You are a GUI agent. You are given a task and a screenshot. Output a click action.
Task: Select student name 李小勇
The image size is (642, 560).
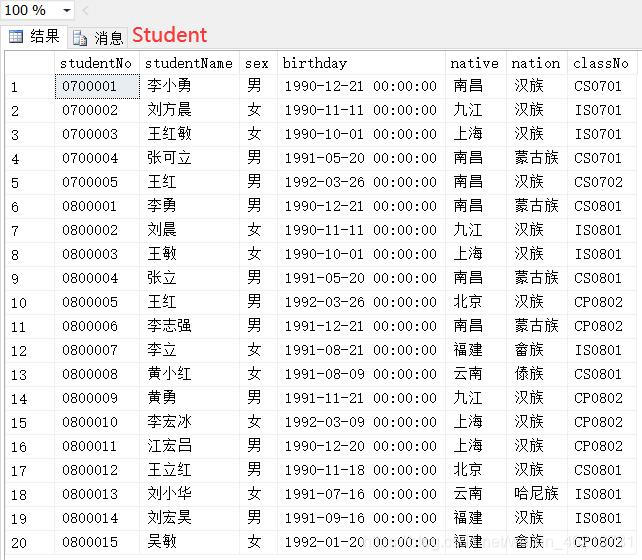click(170, 86)
